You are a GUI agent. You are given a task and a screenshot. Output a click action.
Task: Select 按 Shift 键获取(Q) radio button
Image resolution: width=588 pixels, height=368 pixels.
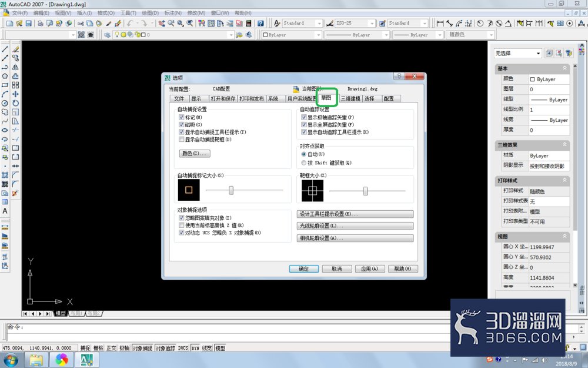(x=304, y=163)
